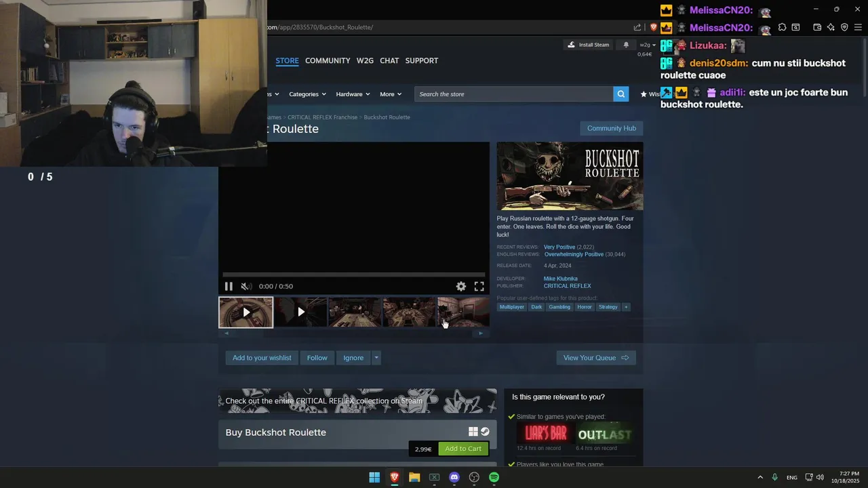Viewport: 868px width, 488px height.
Task: Open the COMMUNITY tab
Action: 328,60
